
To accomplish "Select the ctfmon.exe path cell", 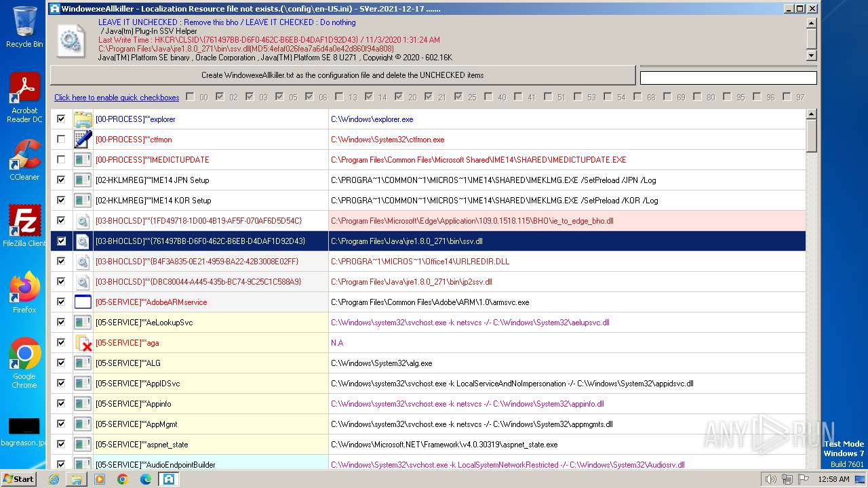I will click(x=567, y=140).
